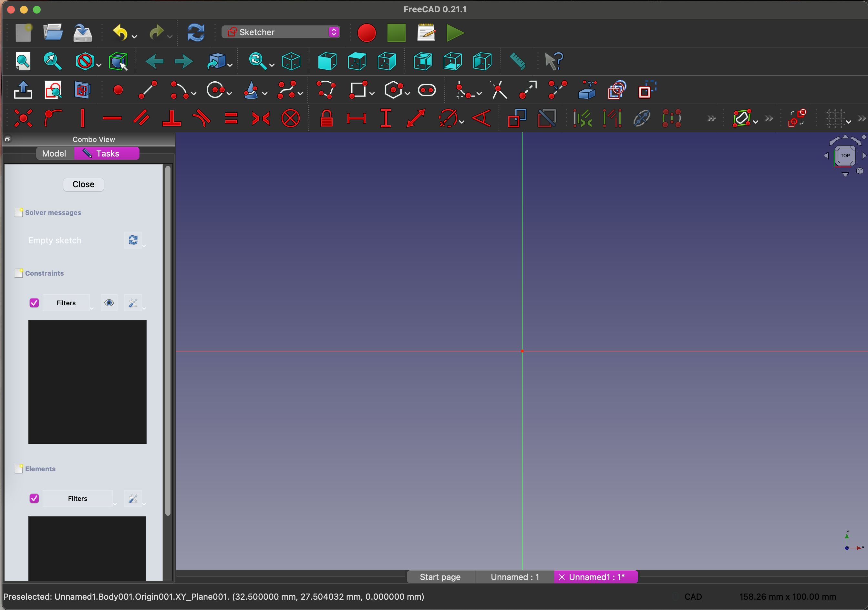Switch to the Model tab

[55, 153]
